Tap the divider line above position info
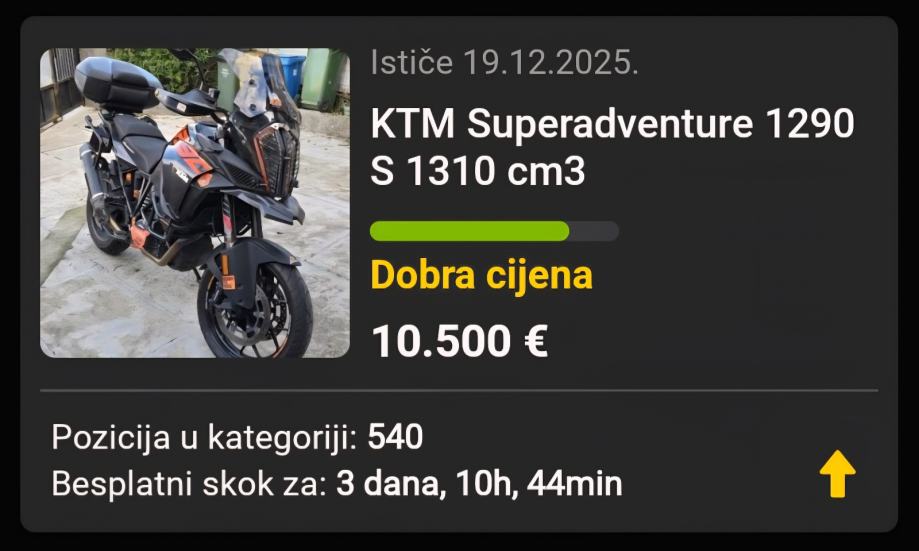The width and height of the screenshot is (919, 551). [x=459, y=390]
